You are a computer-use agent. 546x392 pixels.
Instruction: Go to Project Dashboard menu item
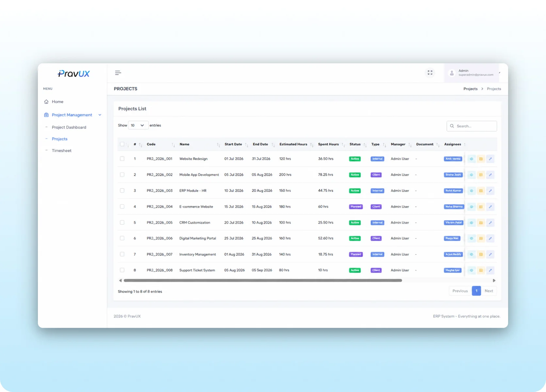(x=69, y=127)
